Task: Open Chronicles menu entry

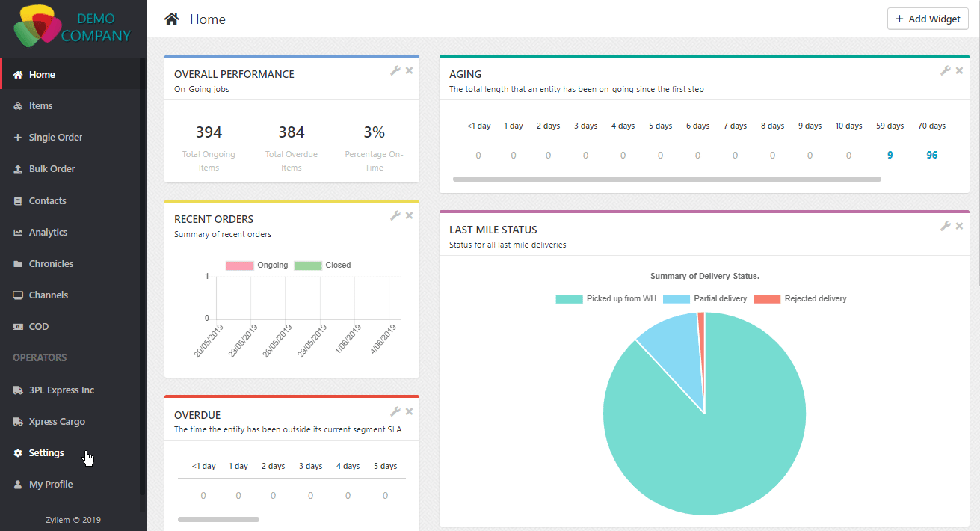Action: point(70,264)
